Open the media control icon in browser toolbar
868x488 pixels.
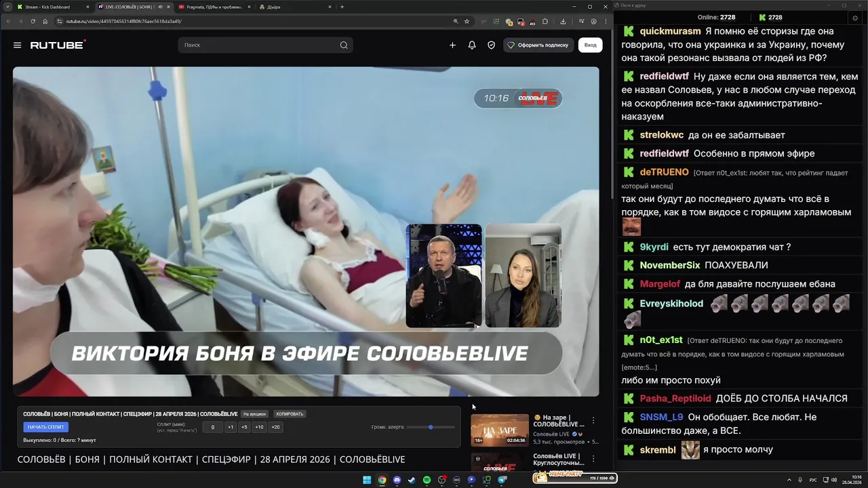tap(582, 21)
